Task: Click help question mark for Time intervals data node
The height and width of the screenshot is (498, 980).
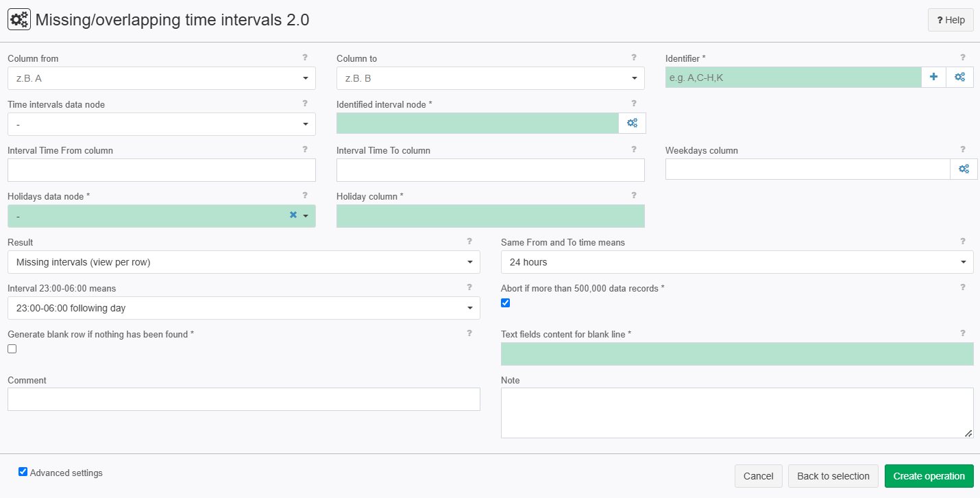Action: 305,104
